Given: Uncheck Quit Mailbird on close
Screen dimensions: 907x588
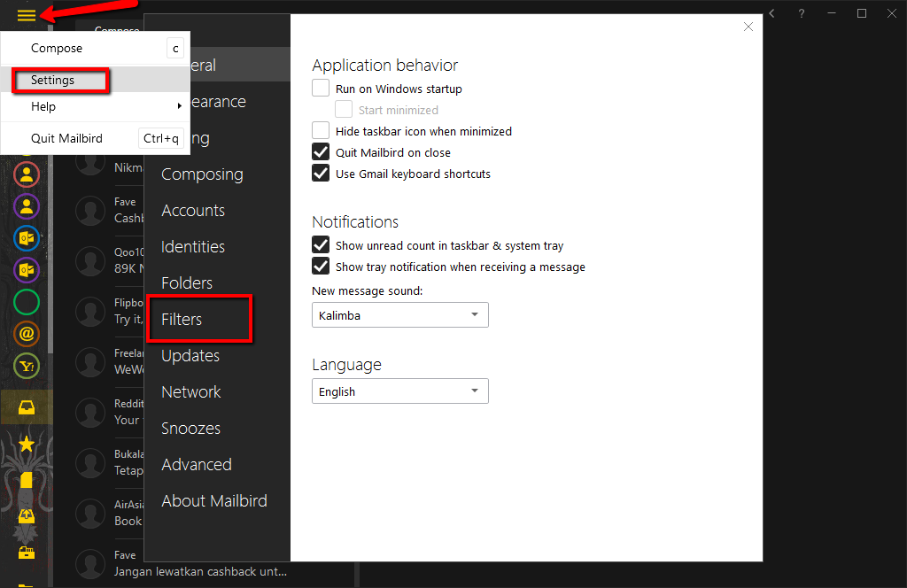Looking at the screenshot, I should [x=321, y=152].
